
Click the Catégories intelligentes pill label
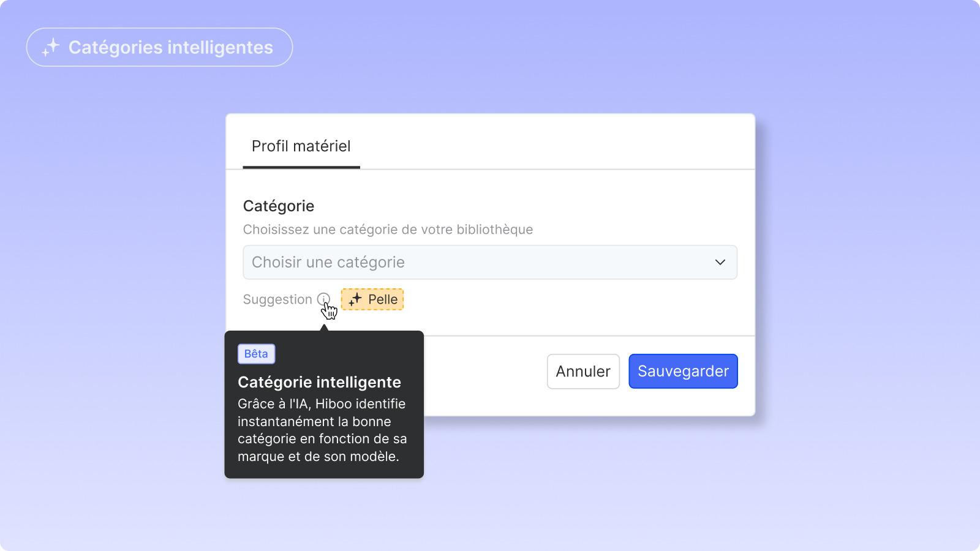tap(171, 47)
